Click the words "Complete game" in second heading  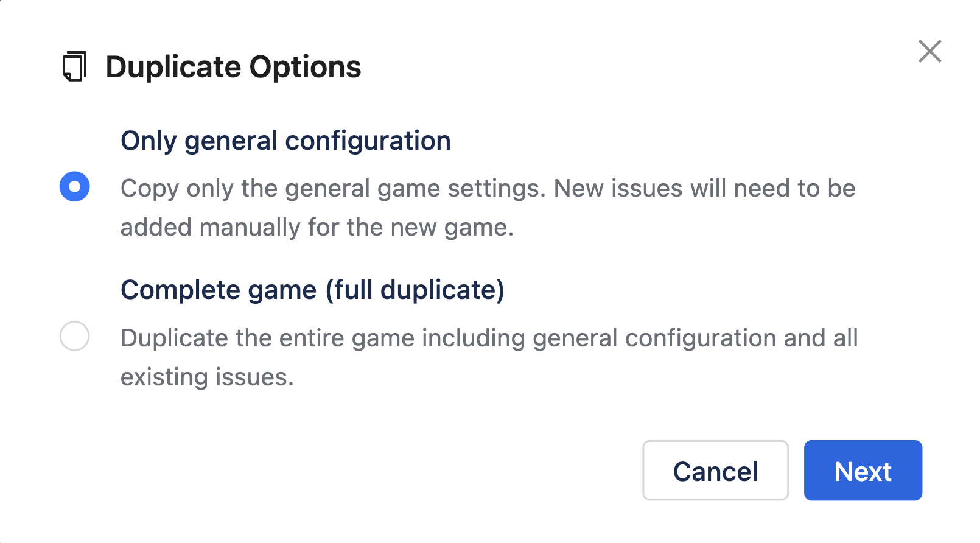219,290
